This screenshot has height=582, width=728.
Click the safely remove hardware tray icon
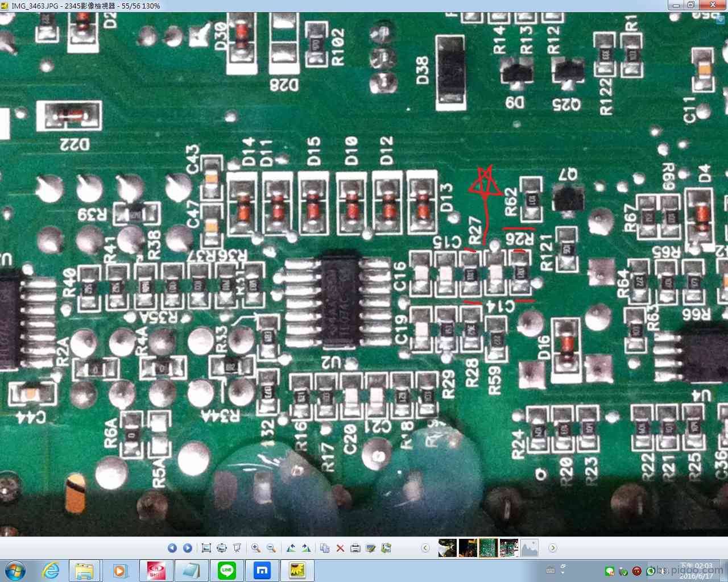(623, 571)
